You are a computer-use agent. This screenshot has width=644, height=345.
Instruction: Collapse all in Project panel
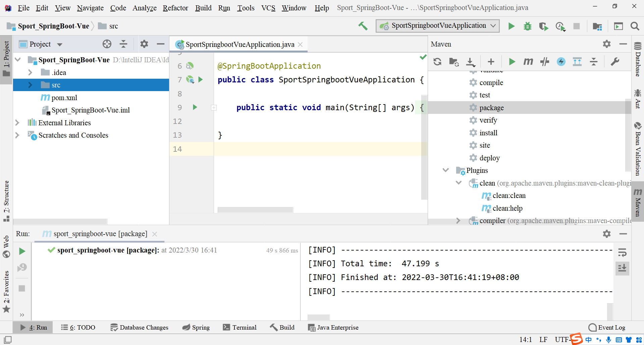(123, 44)
